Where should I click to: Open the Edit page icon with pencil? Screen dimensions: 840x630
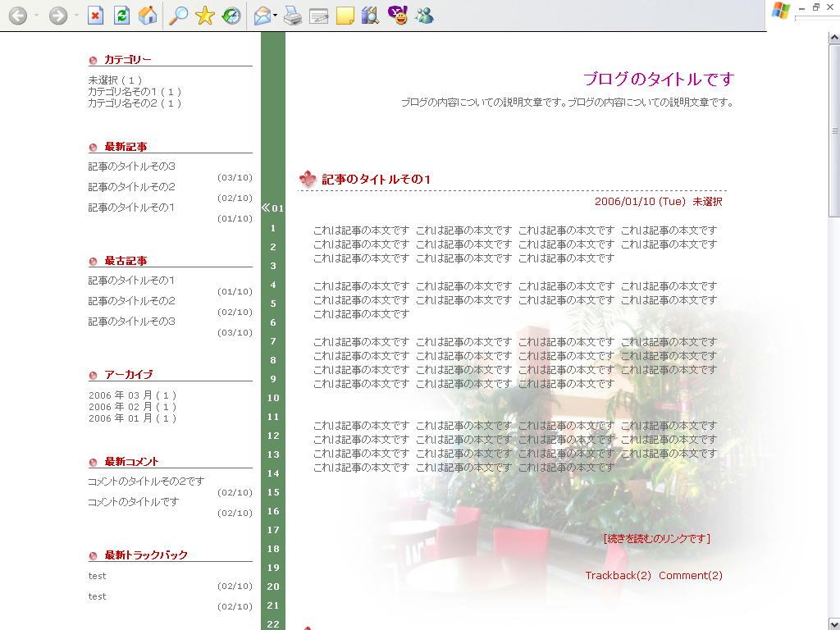pyautogui.click(x=319, y=16)
